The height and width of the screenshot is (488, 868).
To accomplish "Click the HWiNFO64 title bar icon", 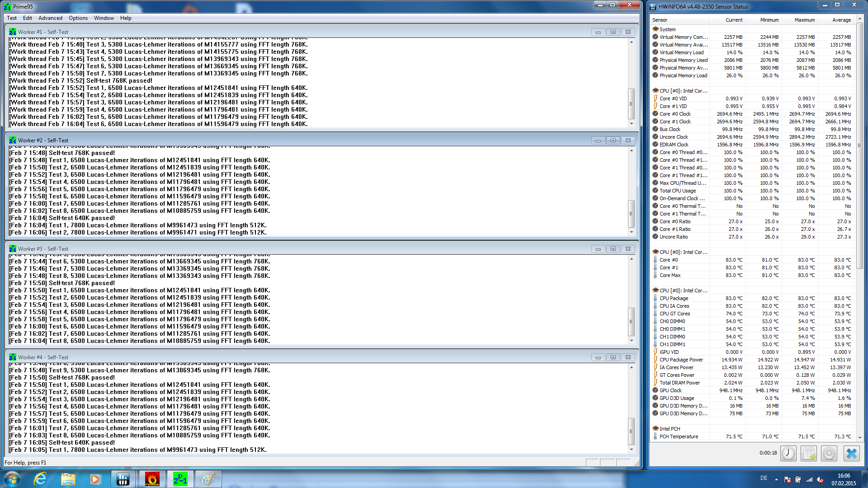I will [x=653, y=7].
